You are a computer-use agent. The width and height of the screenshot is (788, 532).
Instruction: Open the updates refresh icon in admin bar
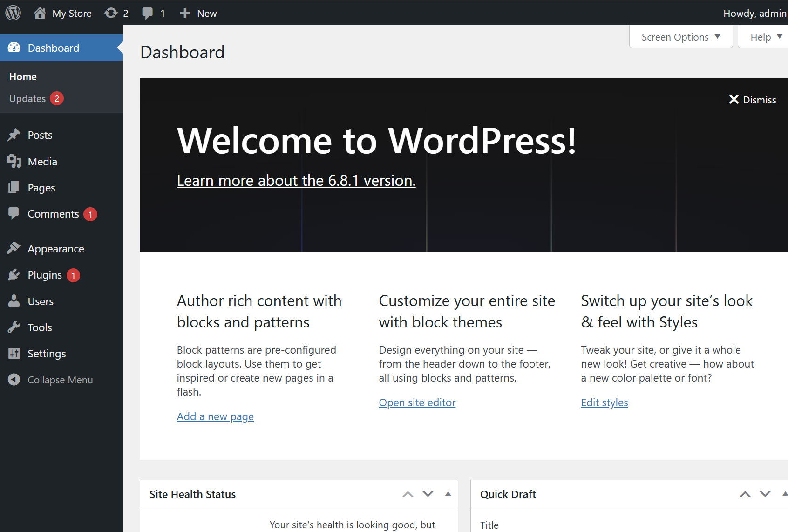pos(111,13)
